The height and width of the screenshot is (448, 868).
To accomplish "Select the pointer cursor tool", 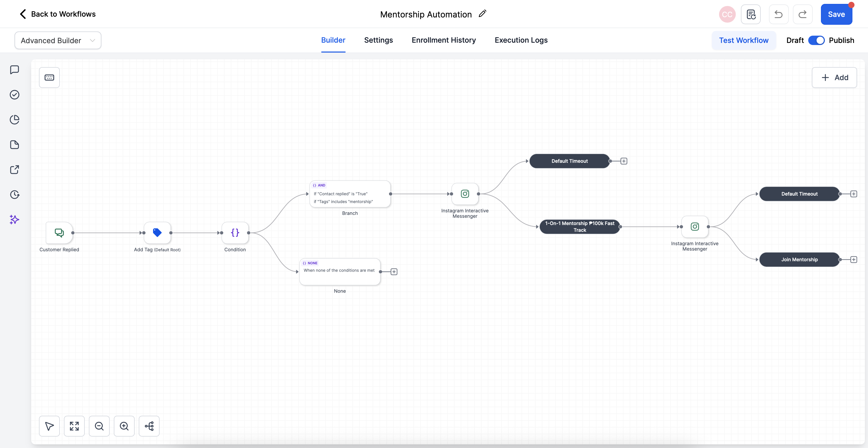I will [x=49, y=426].
